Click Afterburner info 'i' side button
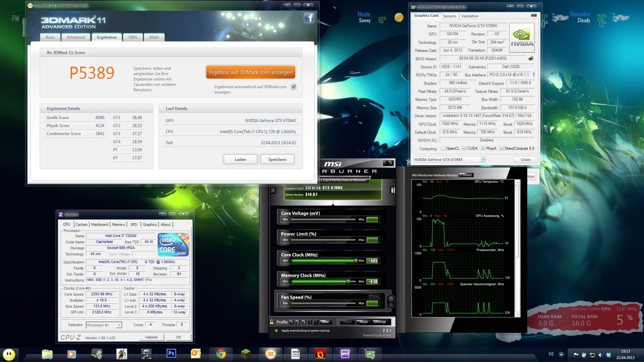 tap(392, 190)
